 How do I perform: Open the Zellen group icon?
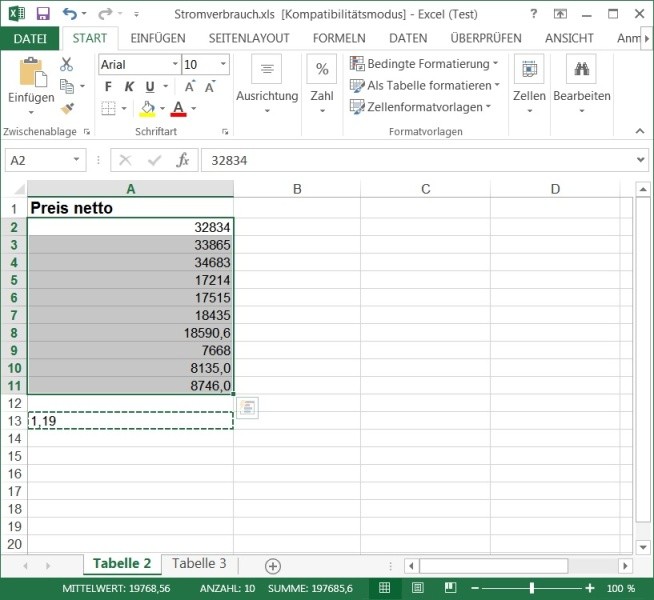click(x=529, y=69)
